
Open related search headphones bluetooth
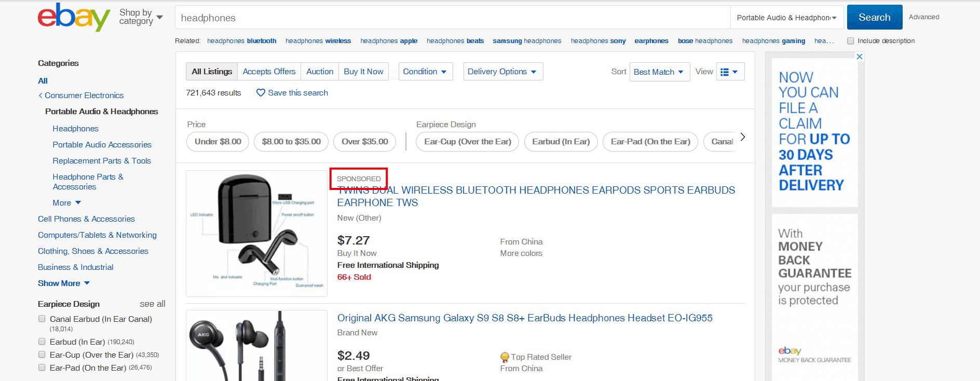(x=242, y=41)
